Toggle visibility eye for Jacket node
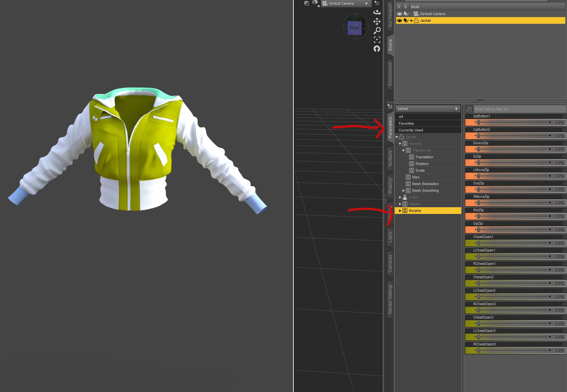This screenshot has height=392, width=567. point(399,20)
